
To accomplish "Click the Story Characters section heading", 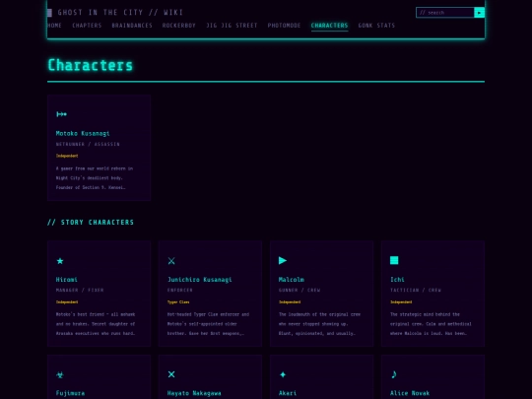I will coord(91,223).
